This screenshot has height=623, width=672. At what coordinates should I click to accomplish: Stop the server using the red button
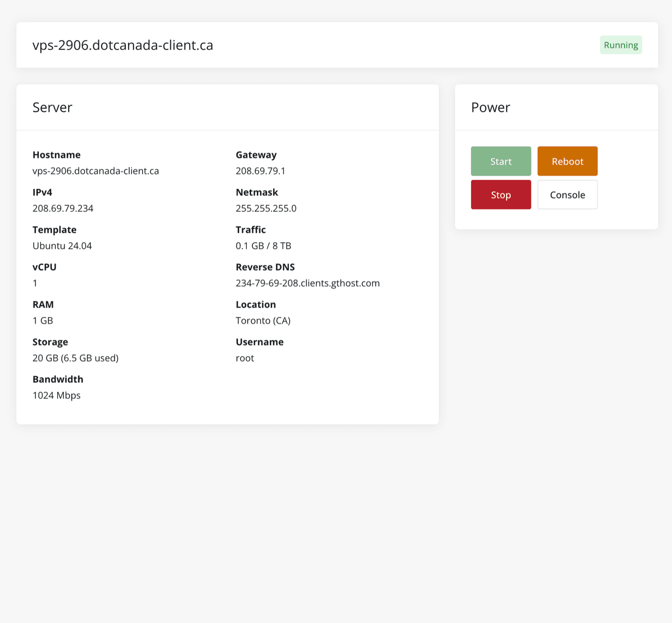pyautogui.click(x=501, y=195)
